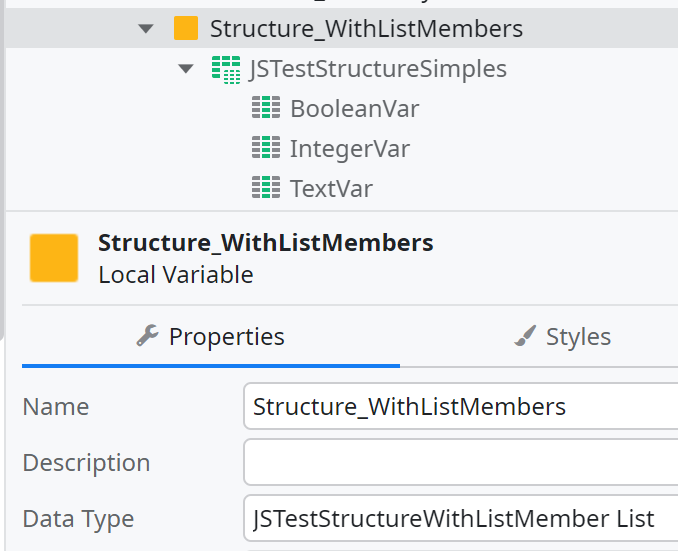Collapse the JSTestStructureSimples node
The height and width of the screenshot is (551, 678).
tap(185, 69)
